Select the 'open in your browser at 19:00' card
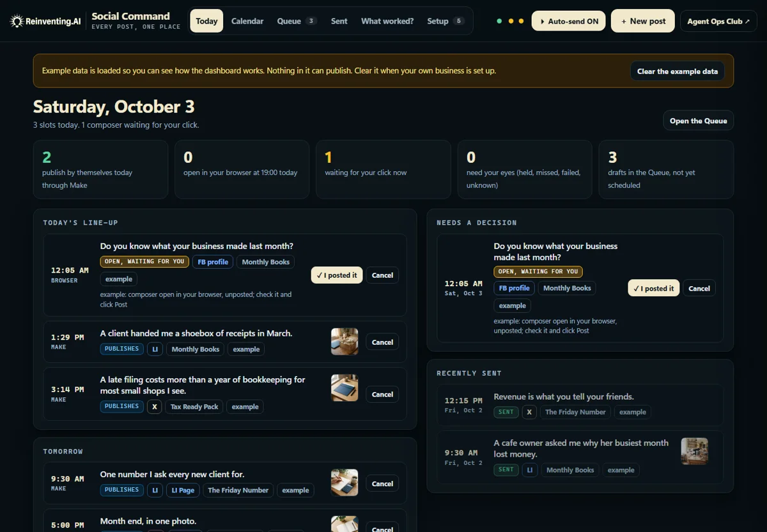The height and width of the screenshot is (532, 767). [242, 170]
